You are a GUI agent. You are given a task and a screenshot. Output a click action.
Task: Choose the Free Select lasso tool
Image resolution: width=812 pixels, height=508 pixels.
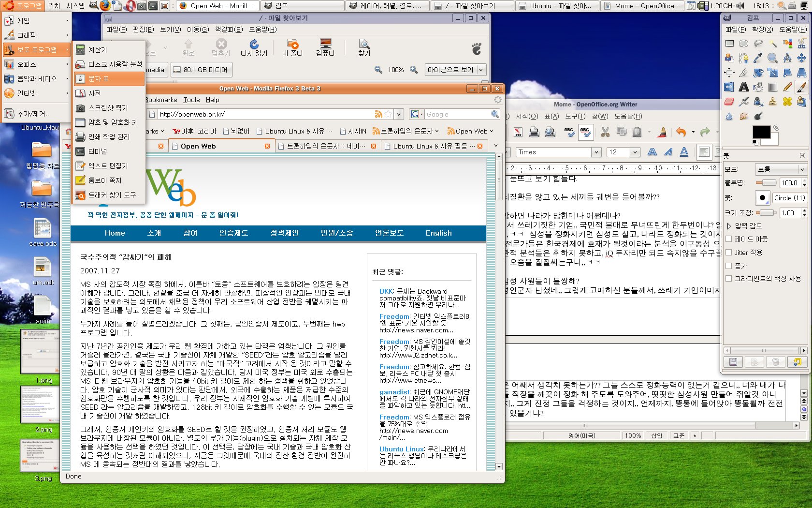pos(758,44)
